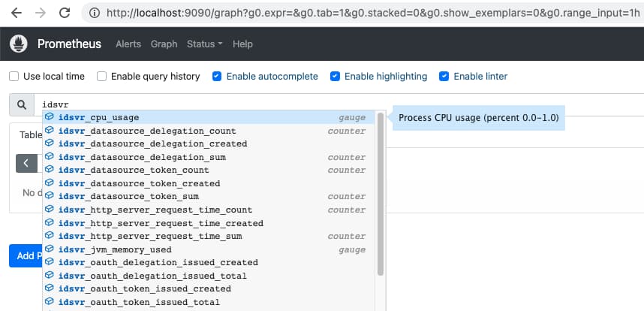The height and width of the screenshot is (311, 644).
Task: Disable the Enable autocomplete checkbox
Action: tap(217, 77)
